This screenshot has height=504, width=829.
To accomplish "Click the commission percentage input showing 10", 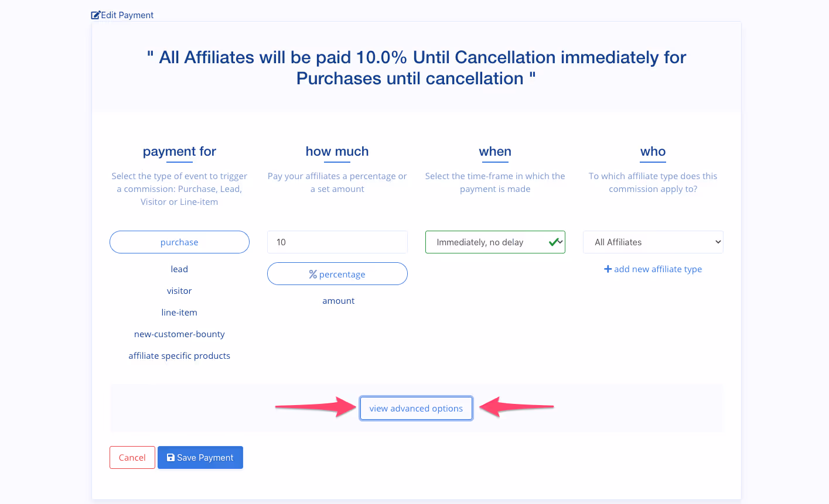I will [337, 242].
